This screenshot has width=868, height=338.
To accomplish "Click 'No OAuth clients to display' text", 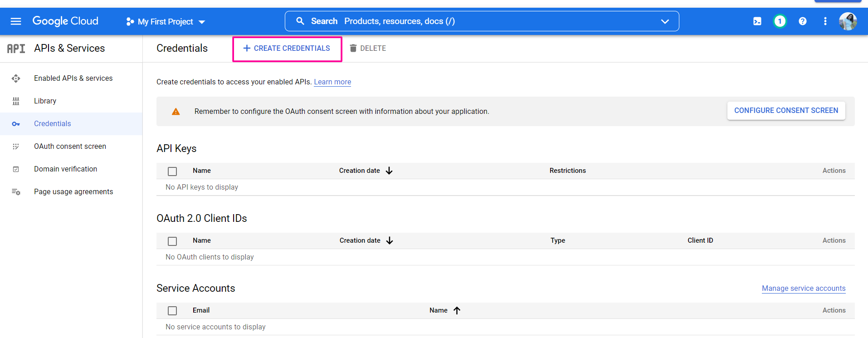I will tap(210, 257).
